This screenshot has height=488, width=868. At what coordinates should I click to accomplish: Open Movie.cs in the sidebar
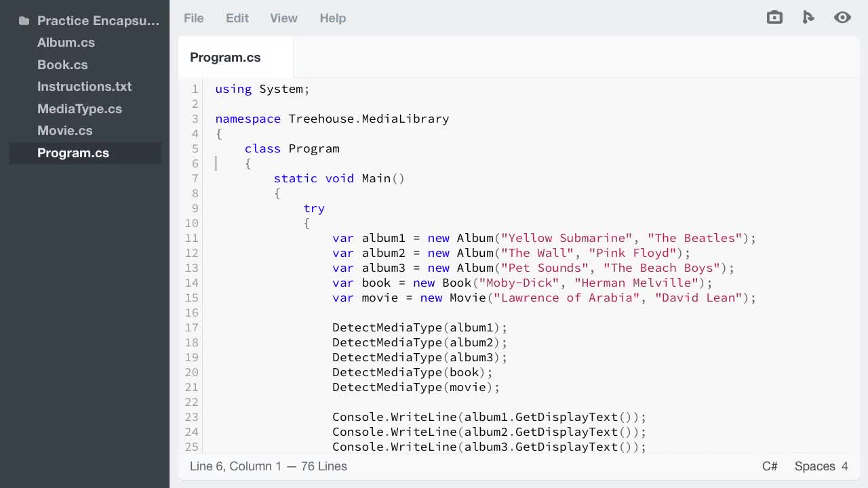point(64,130)
